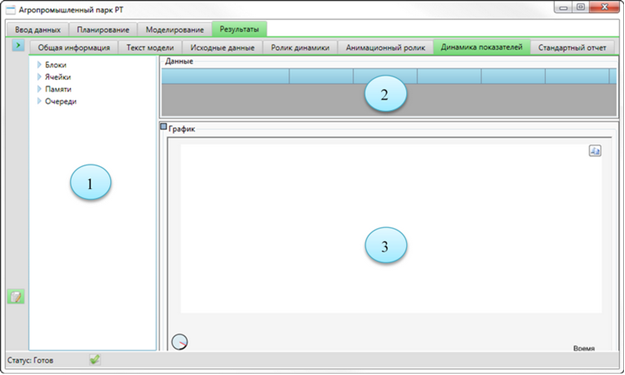
Task: Open the Общая информация sub-tab
Action: pyautogui.click(x=74, y=47)
